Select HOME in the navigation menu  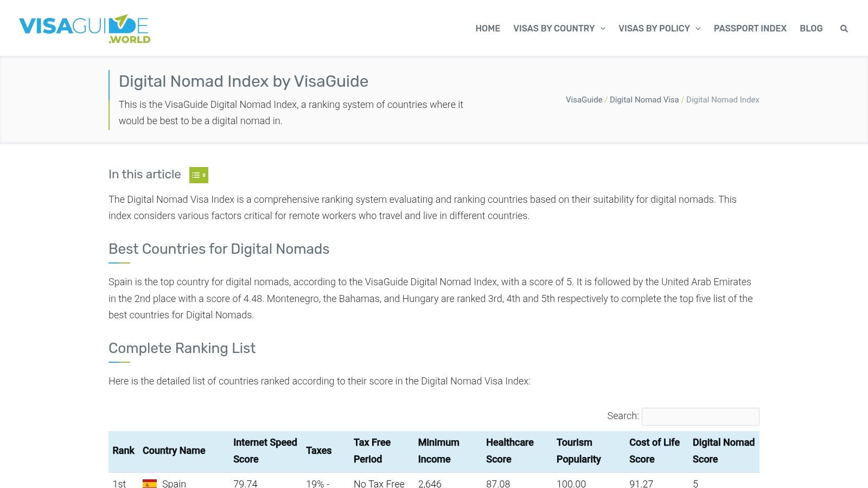coord(487,28)
